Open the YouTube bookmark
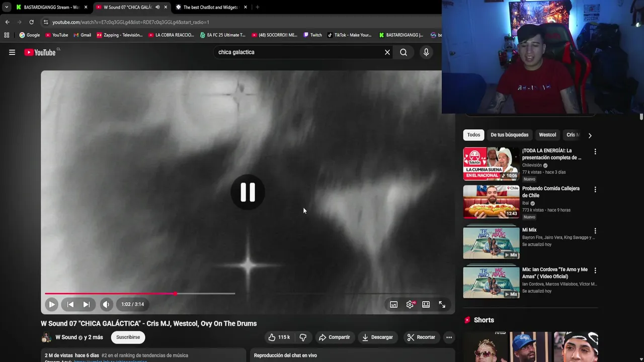 (57, 35)
